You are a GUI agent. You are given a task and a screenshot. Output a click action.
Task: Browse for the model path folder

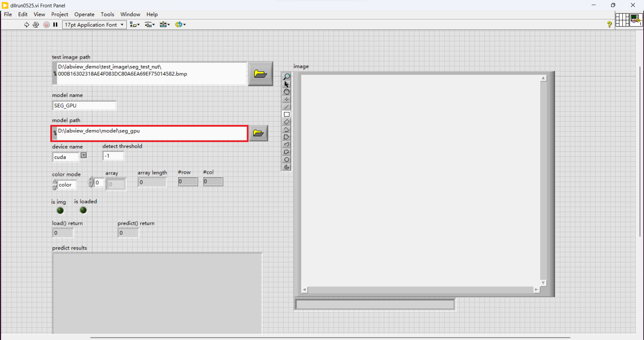[258, 133]
